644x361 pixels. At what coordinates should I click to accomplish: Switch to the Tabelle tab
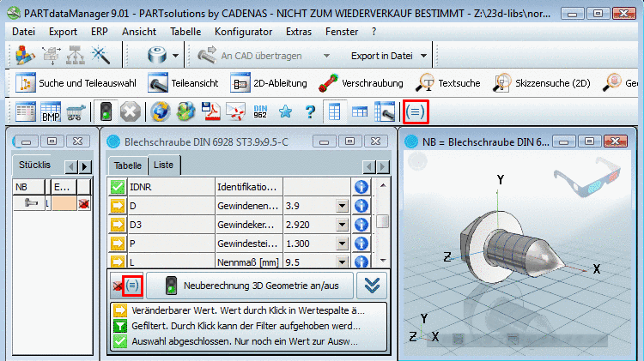tap(128, 165)
